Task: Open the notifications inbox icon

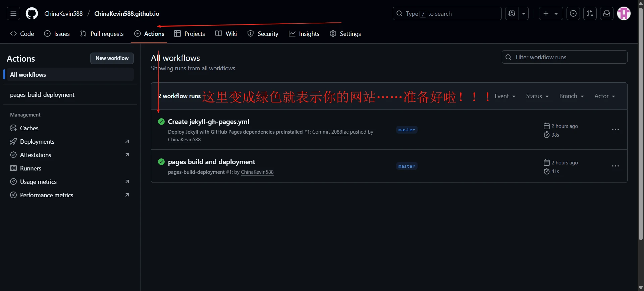Action: [607, 13]
